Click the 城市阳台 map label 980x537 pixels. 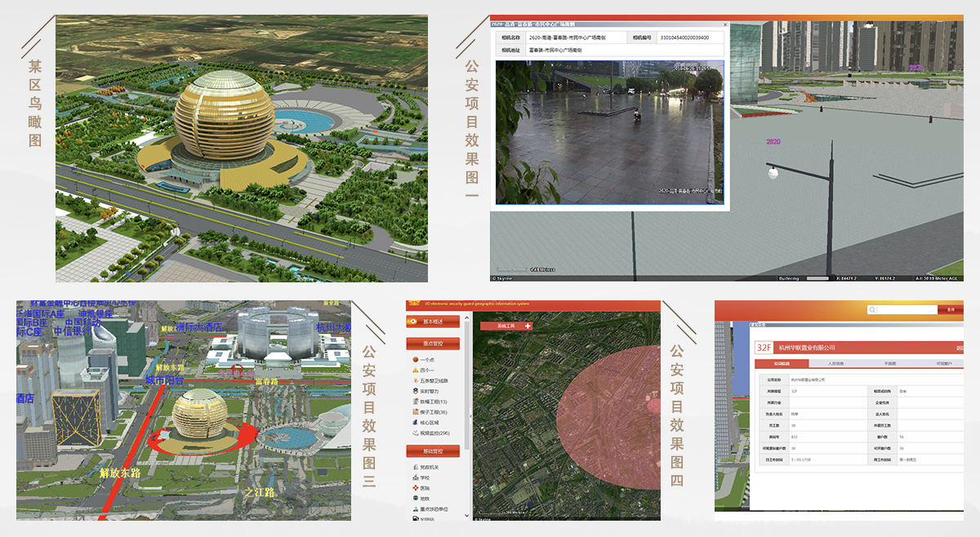point(164,379)
